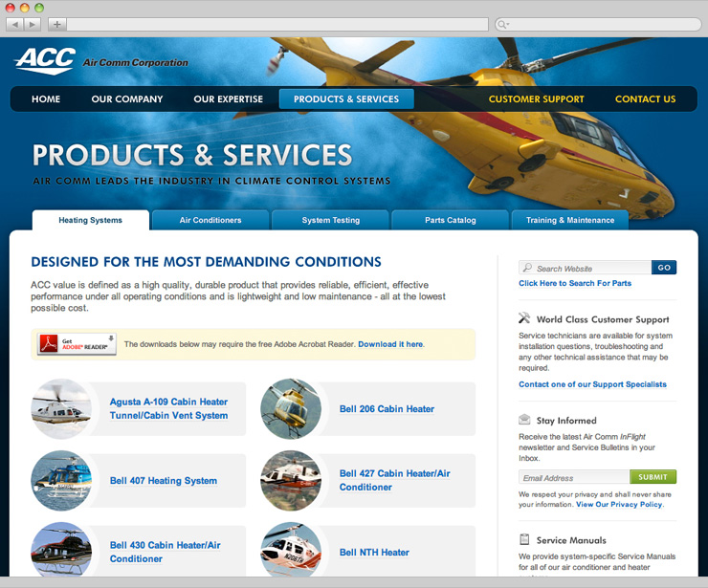Open Bell NTH Heater link
The height and width of the screenshot is (588, 708).
pos(374,553)
